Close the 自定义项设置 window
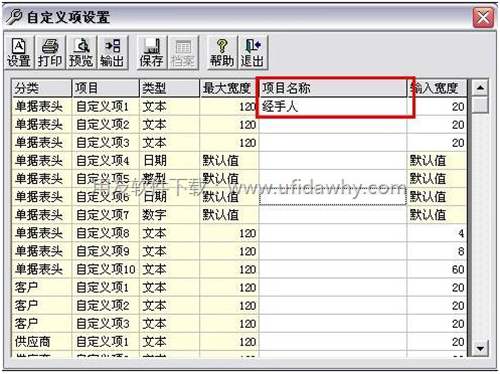 [483, 17]
